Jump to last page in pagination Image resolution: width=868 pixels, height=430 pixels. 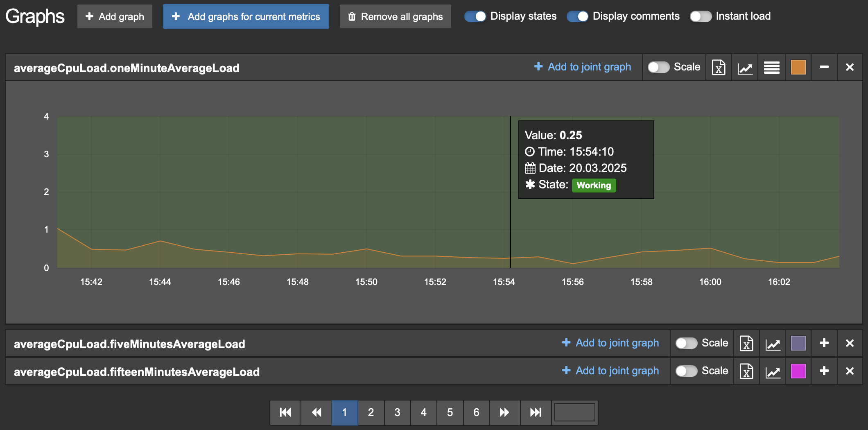[536, 412]
